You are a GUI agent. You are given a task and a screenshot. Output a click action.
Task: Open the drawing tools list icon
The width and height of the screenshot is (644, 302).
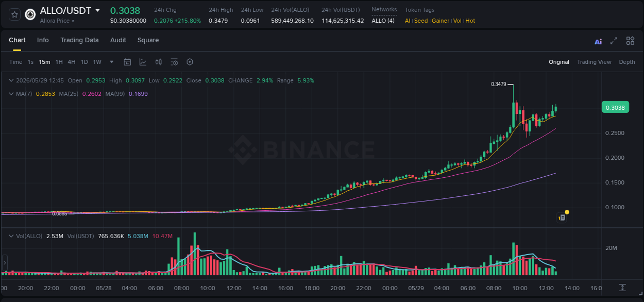(x=174, y=62)
